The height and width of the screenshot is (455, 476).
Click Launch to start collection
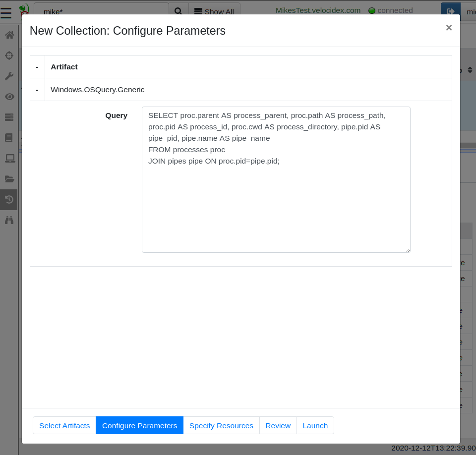(x=315, y=425)
